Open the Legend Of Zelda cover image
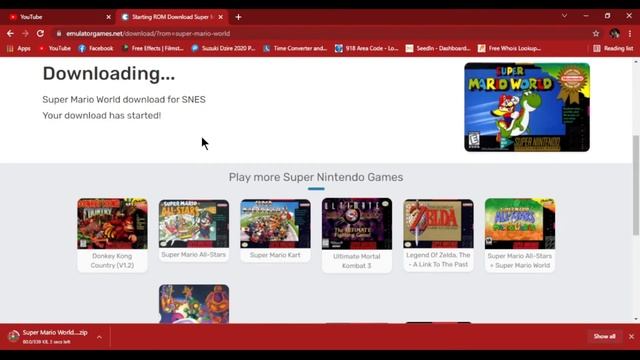Image resolution: width=640 pixels, height=360 pixels. 438,224
